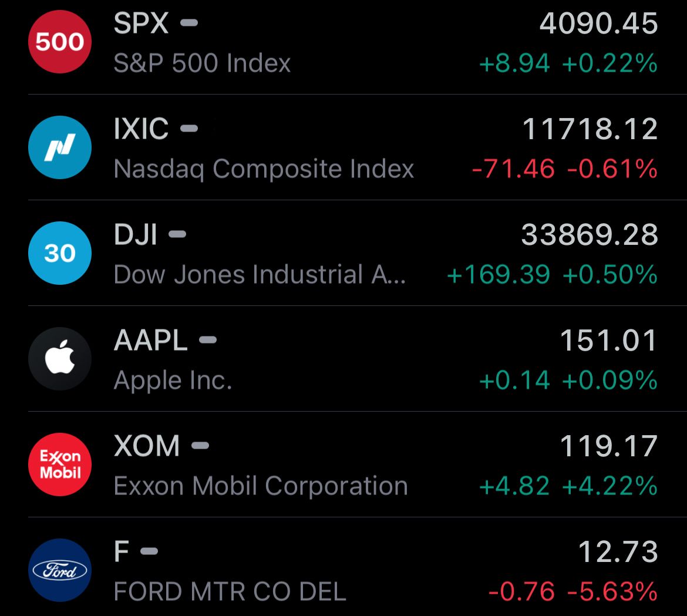Tap the red S&P 500 index logo
The width and height of the screenshot is (687, 616).
coord(60,42)
